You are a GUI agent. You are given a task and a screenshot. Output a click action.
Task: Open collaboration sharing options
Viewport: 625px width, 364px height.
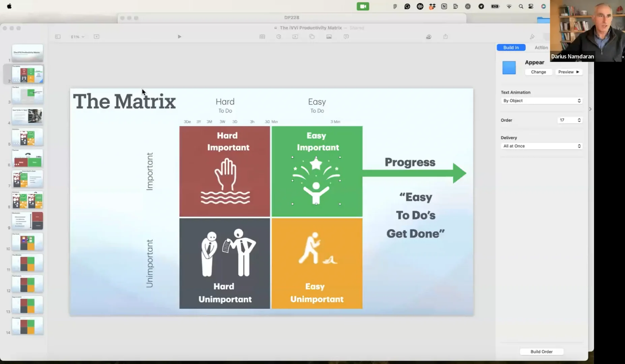pyautogui.click(x=429, y=36)
